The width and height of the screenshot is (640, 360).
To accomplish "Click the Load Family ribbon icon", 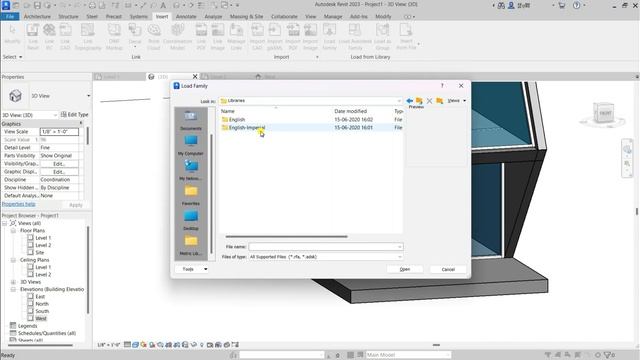I will click(329, 37).
